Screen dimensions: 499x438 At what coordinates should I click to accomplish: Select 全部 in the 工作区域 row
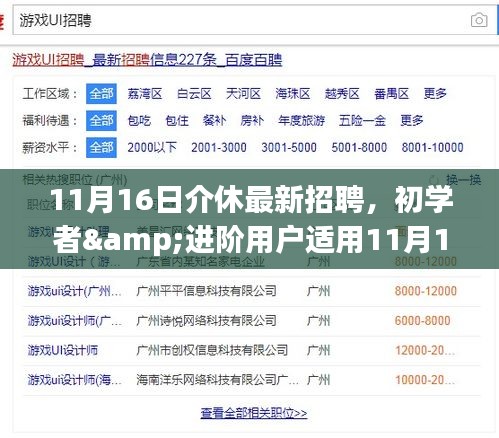coord(101,94)
